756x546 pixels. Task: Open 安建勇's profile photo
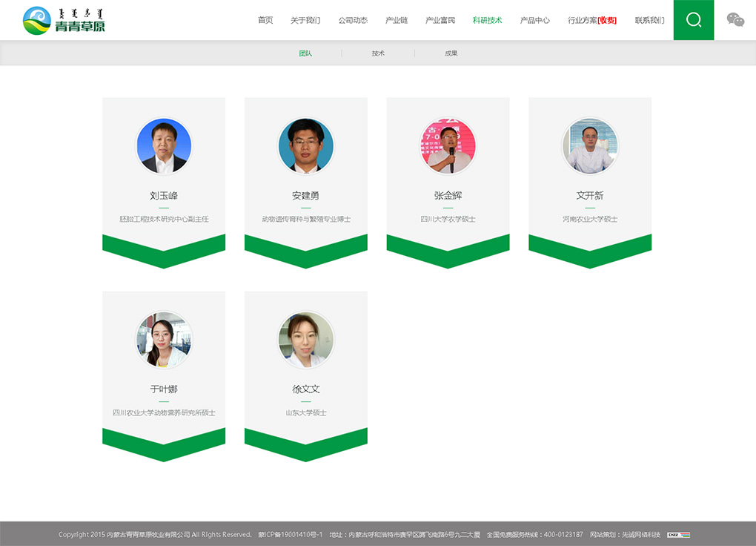305,146
